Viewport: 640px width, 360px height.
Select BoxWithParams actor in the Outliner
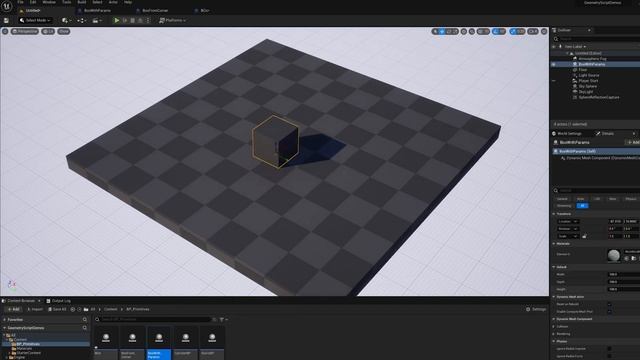(591, 64)
